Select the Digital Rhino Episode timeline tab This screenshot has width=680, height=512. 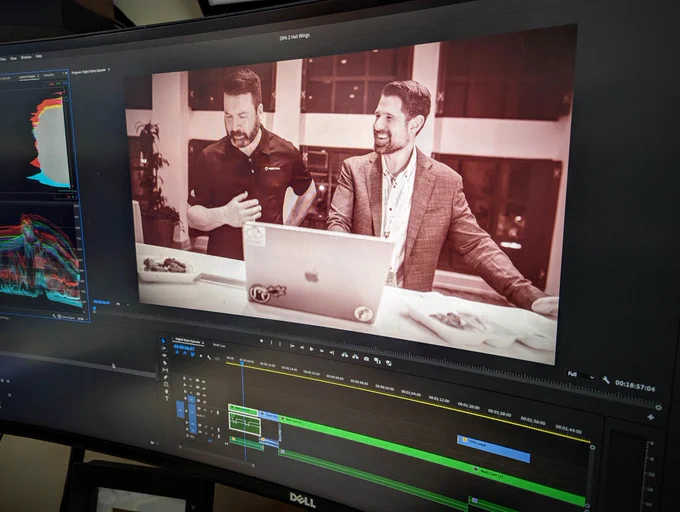click(187, 340)
